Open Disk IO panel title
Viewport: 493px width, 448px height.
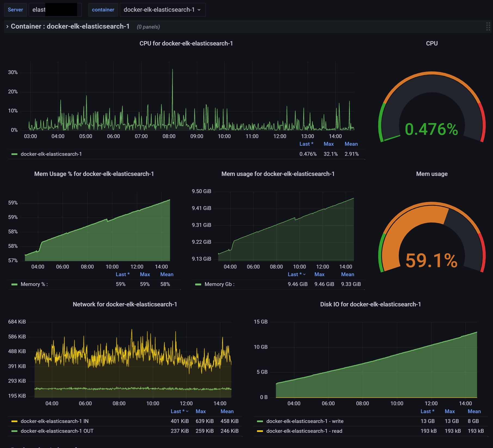tap(370, 304)
